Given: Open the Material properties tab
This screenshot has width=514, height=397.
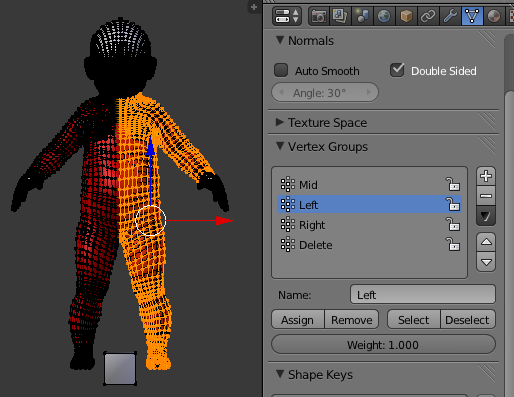Looking at the screenshot, I should [494, 16].
